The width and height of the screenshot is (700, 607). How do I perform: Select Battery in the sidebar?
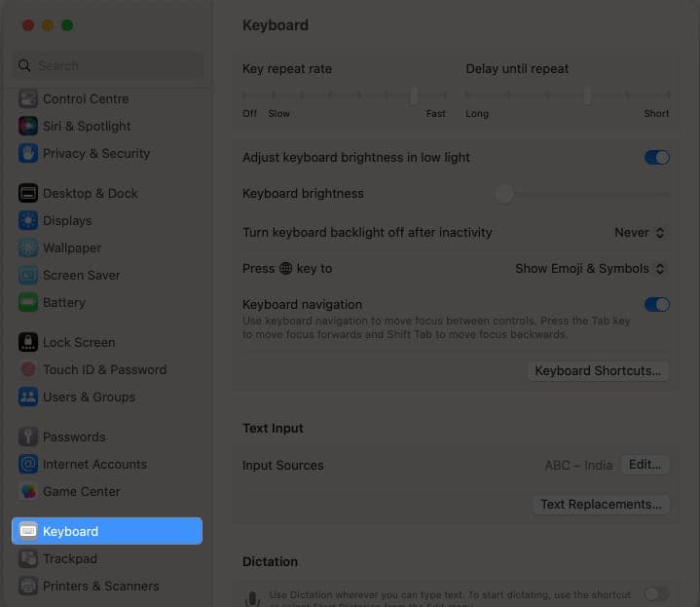(x=107, y=302)
